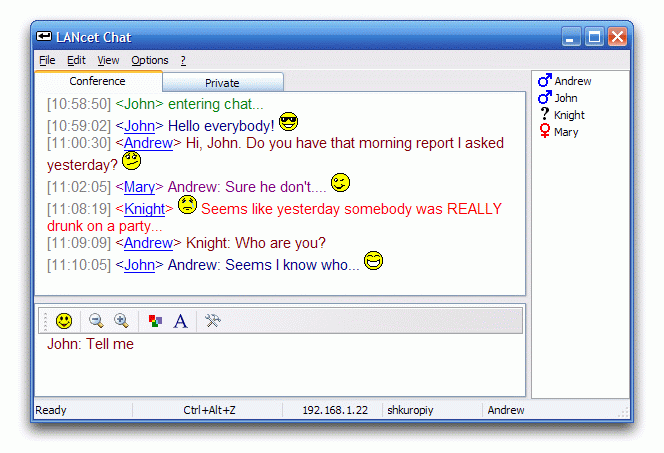
Task: Click the zoom in magnifier icon
Action: coord(121,321)
